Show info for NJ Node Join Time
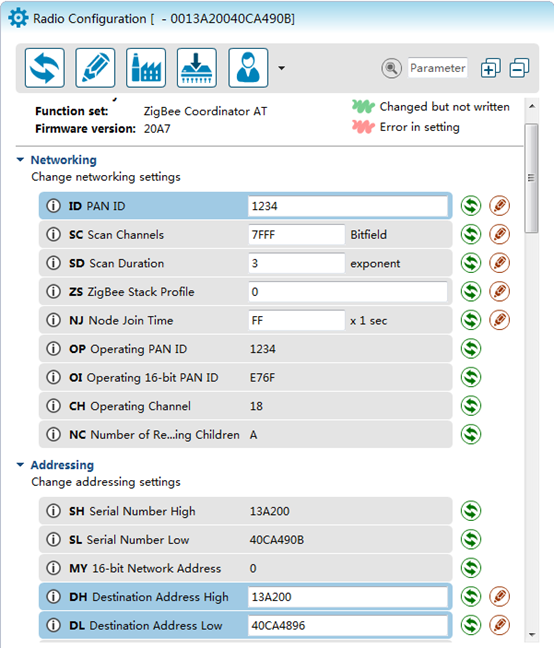 [53, 320]
